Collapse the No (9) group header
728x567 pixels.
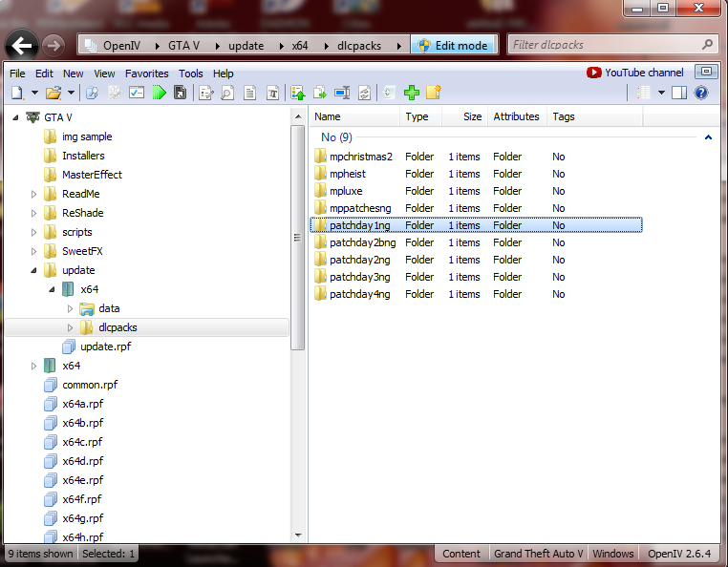708,137
